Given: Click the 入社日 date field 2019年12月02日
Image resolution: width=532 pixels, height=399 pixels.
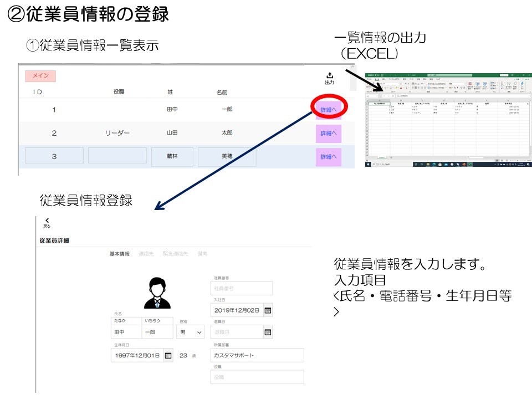Looking at the screenshot, I should [x=237, y=310].
